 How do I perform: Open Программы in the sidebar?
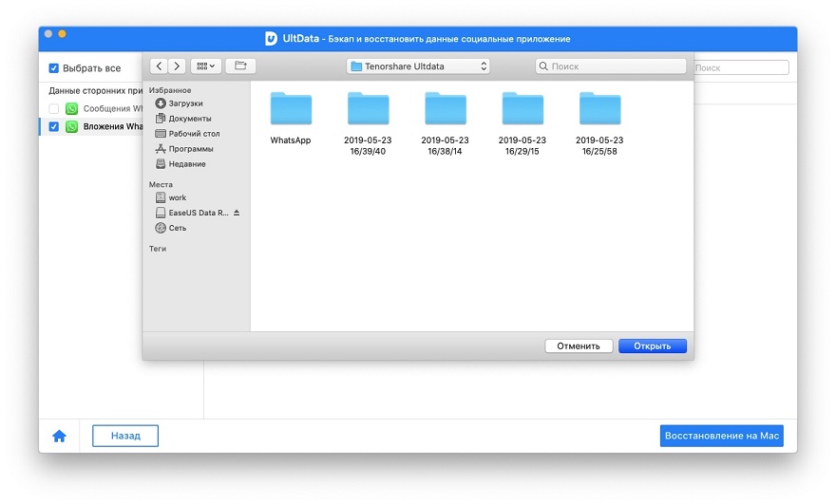pos(184,149)
